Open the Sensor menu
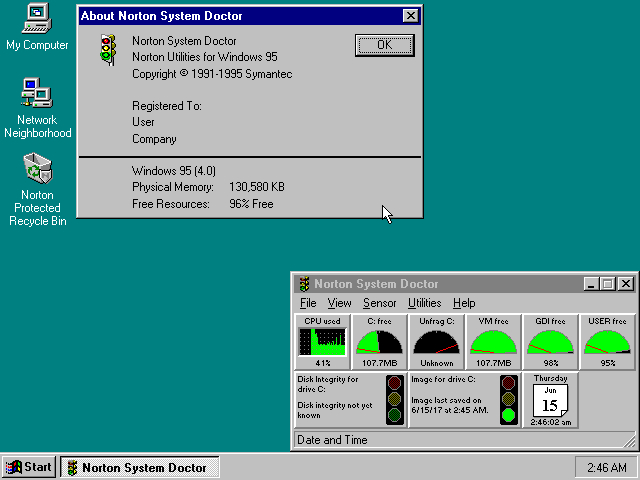 [x=380, y=303]
